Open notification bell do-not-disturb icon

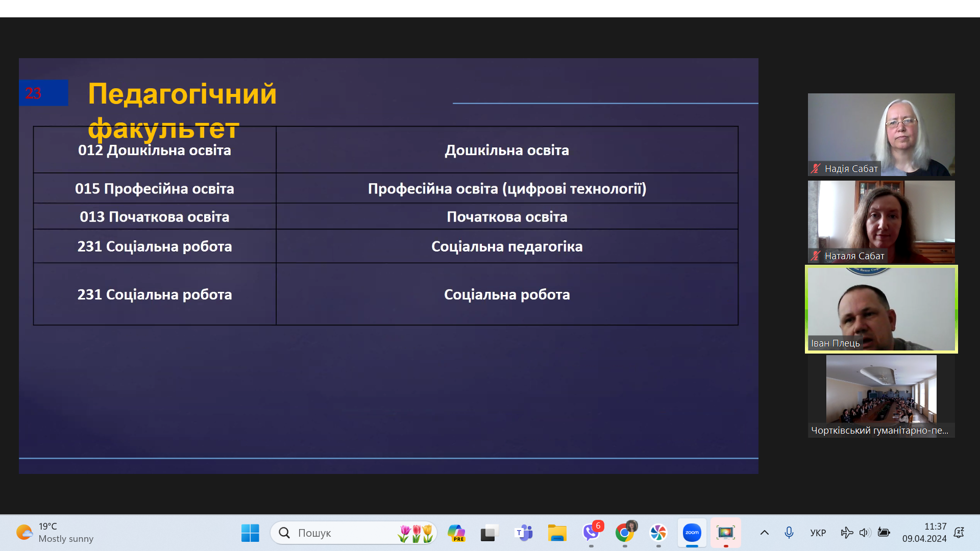(959, 533)
